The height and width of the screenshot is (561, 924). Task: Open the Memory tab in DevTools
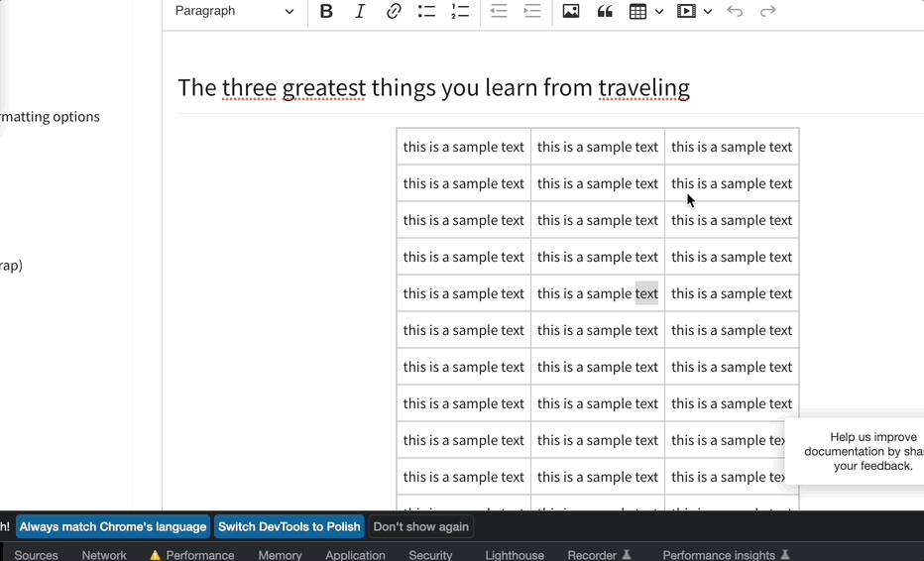click(280, 555)
